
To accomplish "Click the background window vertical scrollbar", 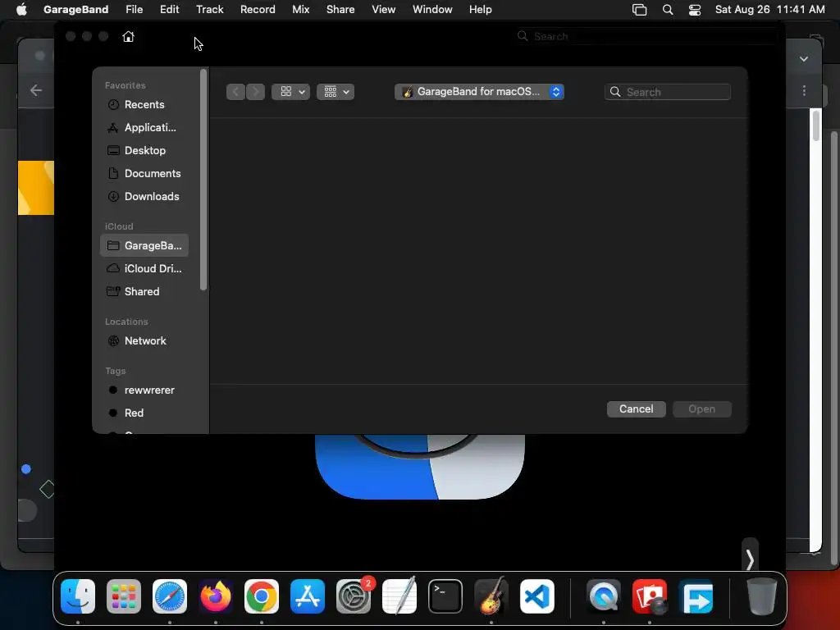I will [x=815, y=126].
